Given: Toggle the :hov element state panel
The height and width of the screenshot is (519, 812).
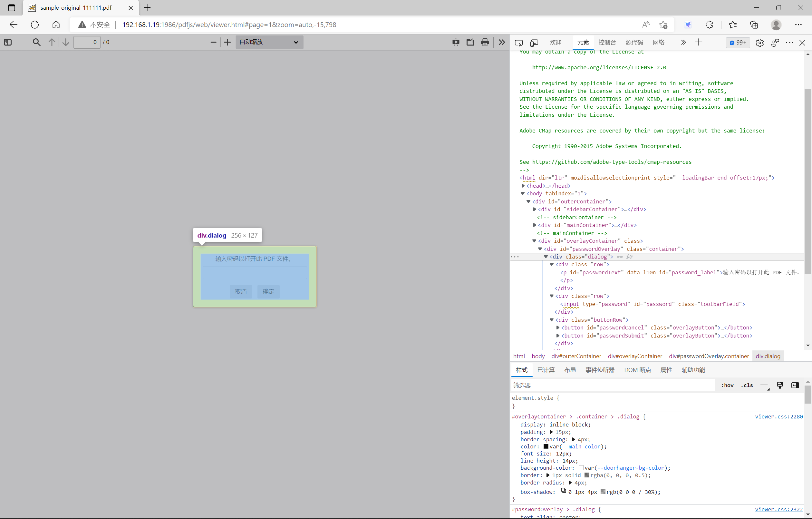Looking at the screenshot, I should click(727, 385).
